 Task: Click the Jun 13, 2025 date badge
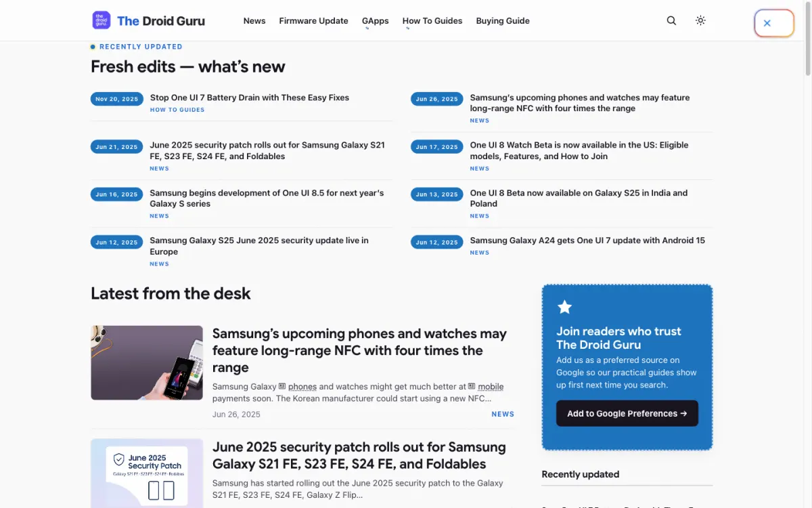click(x=437, y=194)
